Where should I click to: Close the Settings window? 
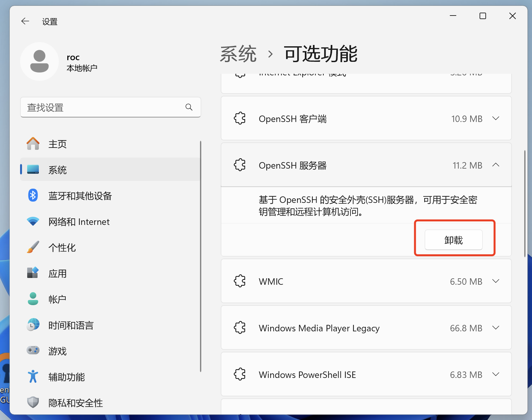(513, 16)
